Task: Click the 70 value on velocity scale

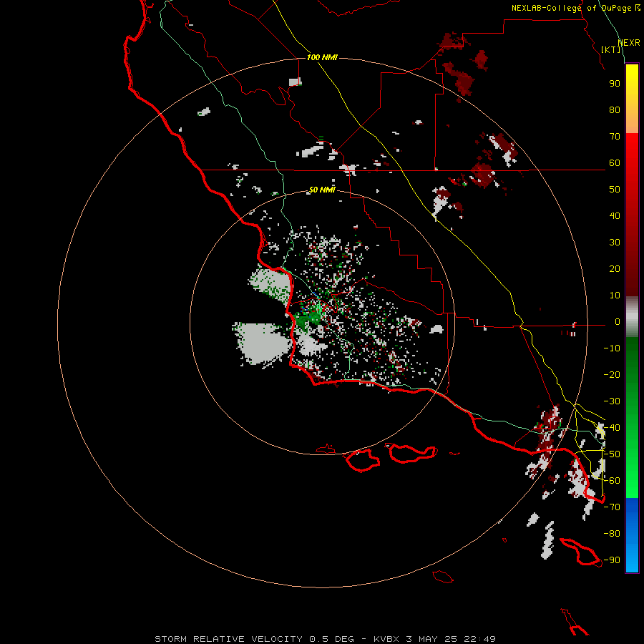Action: (x=615, y=137)
